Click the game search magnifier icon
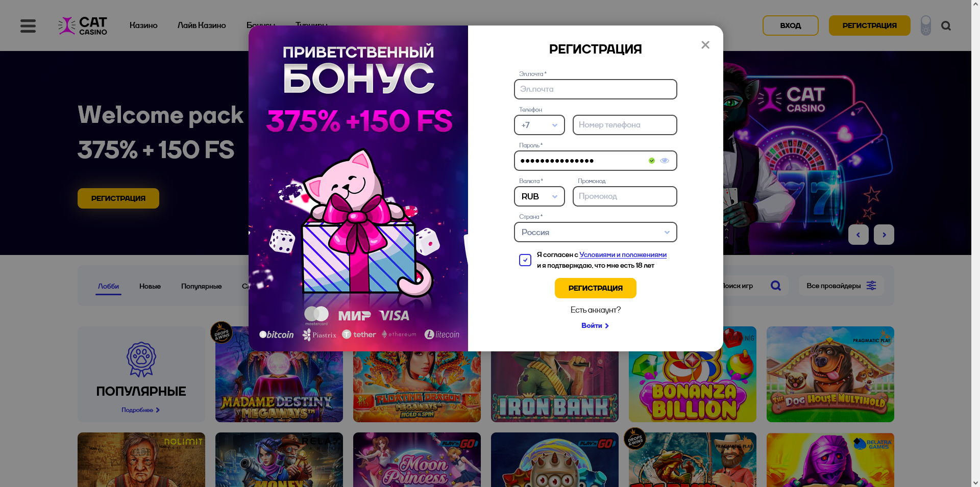Image resolution: width=980 pixels, height=487 pixels. [776, 286]
